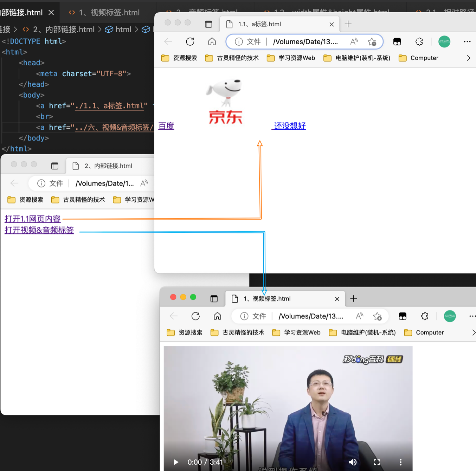Click the green profile avatar in the video browser

click(450, 316)
